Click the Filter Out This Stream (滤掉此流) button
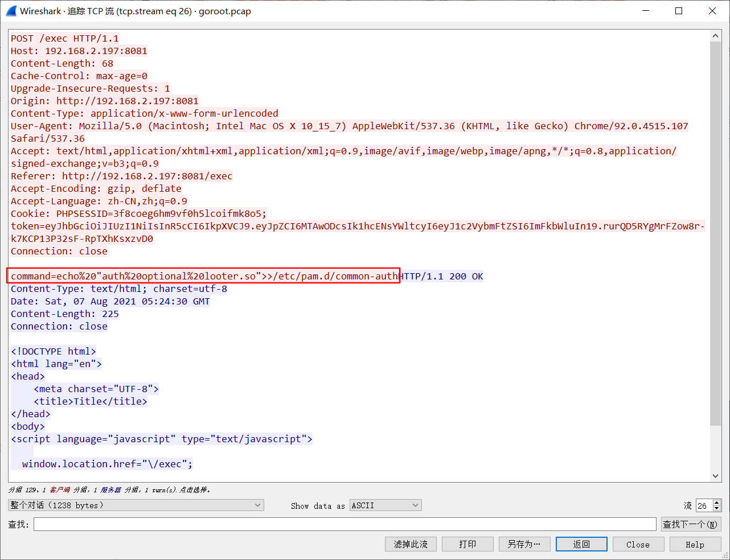The height and width of the screenshot is (560, 730). 411,545
